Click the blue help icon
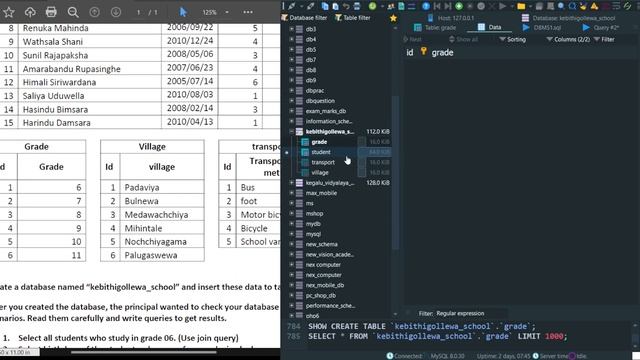 (x=426, y=6)
